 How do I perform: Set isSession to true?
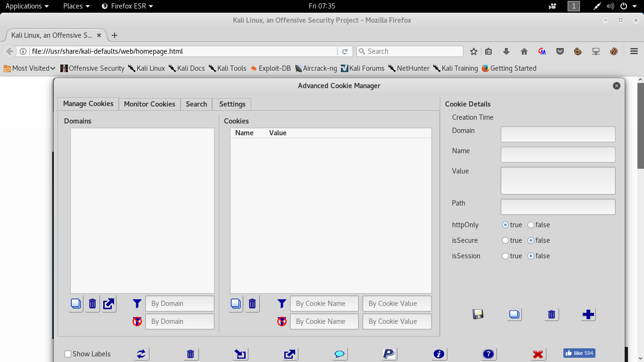coord(505,256)
